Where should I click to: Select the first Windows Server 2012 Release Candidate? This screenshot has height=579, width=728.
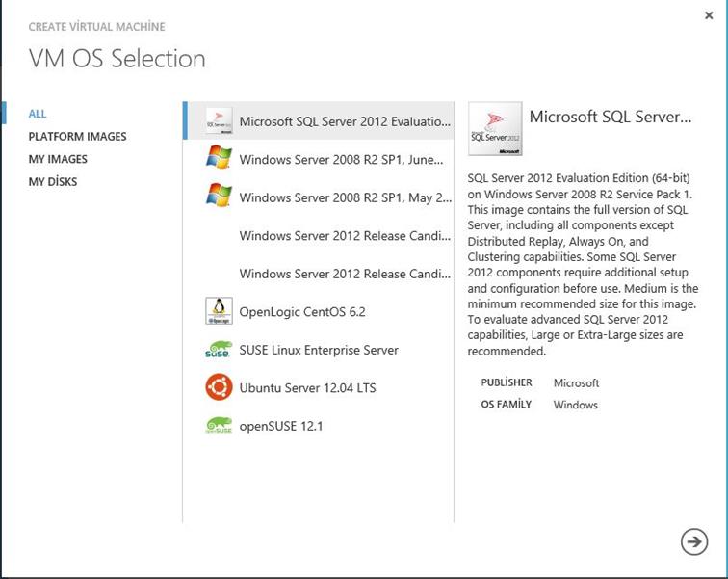point(320,235)
